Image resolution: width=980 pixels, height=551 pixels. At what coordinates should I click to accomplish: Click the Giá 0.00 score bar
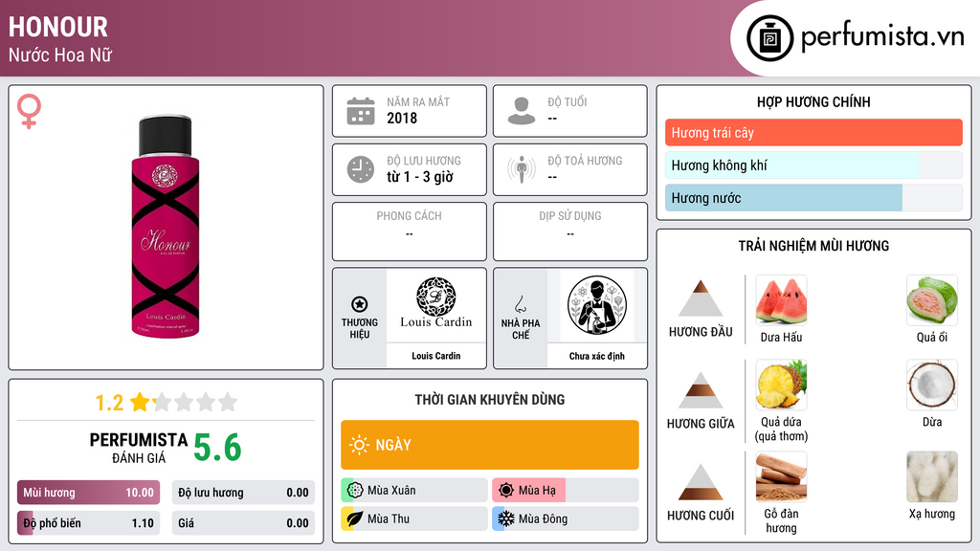pos(243,523)
